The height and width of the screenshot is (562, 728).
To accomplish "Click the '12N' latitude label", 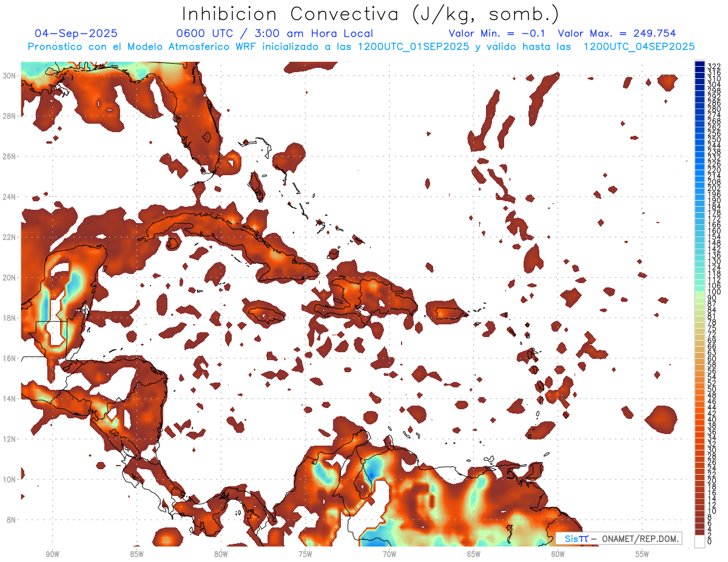I will click(10, 439).
